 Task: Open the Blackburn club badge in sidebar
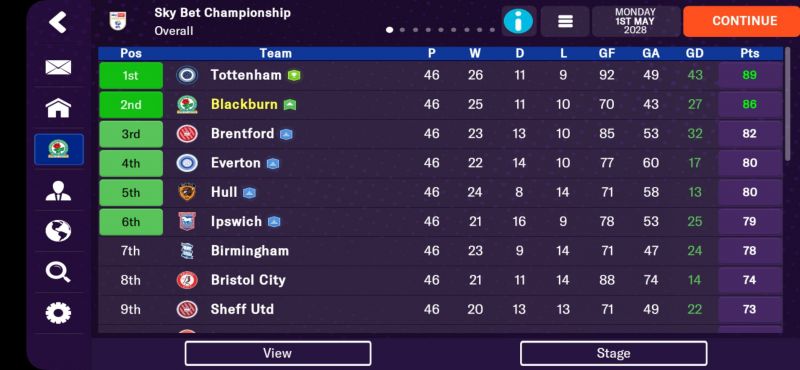click(x=59, y=150)
